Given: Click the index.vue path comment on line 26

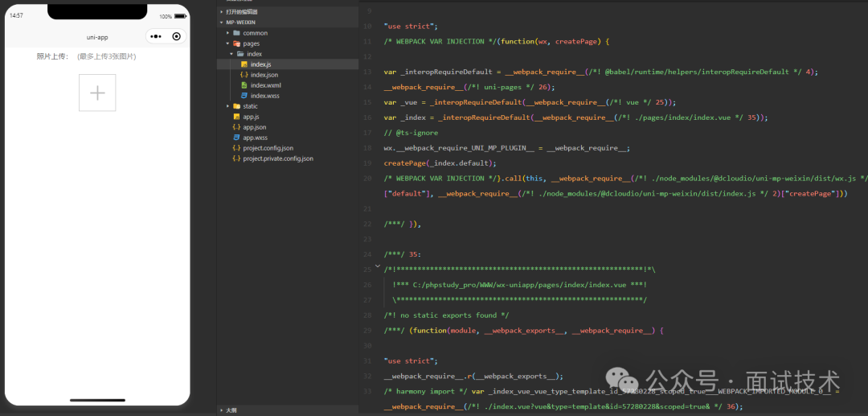Looking at the screenshot, I should (x=520, y=285).
